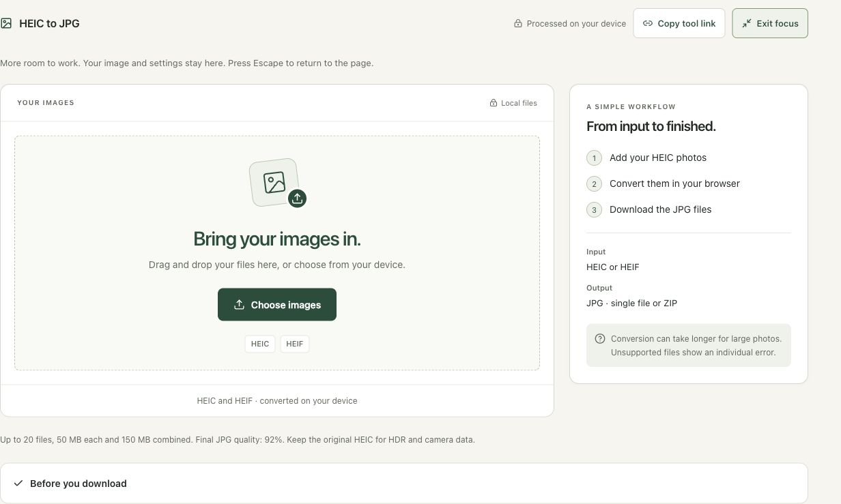Click the 'HEIC and HEIF · converted on your device' footer
The image size is (841, 504).
277,401
